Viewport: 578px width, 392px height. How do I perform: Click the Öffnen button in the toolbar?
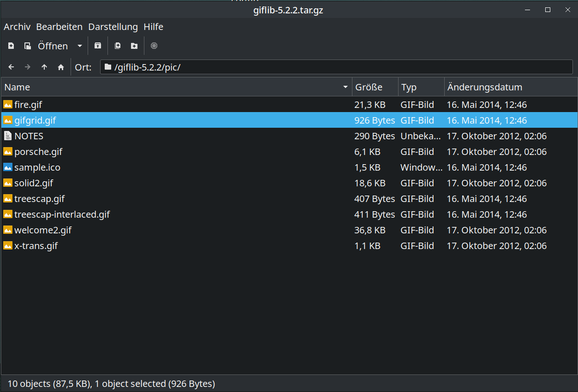coord(47,46)
